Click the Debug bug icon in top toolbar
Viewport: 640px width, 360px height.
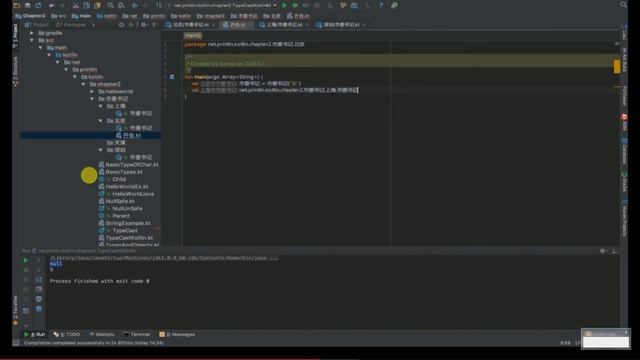pyautogui.click(x=295, y=5)
